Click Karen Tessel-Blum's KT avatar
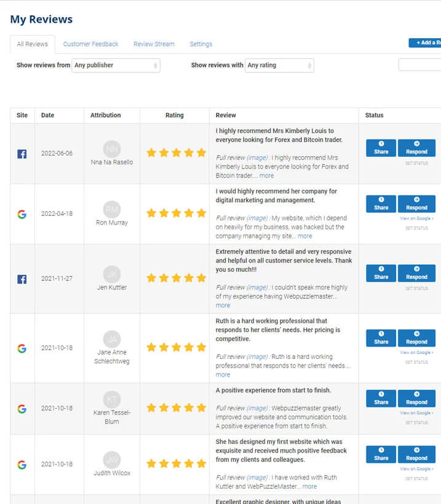Image resolution: width=441 pixels, height=504 pixels. coord(112,400)
